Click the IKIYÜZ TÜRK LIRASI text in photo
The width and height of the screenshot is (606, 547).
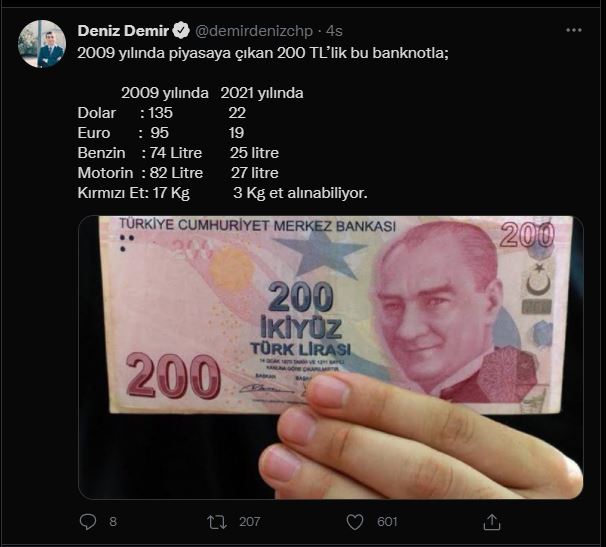click(301, 336)
